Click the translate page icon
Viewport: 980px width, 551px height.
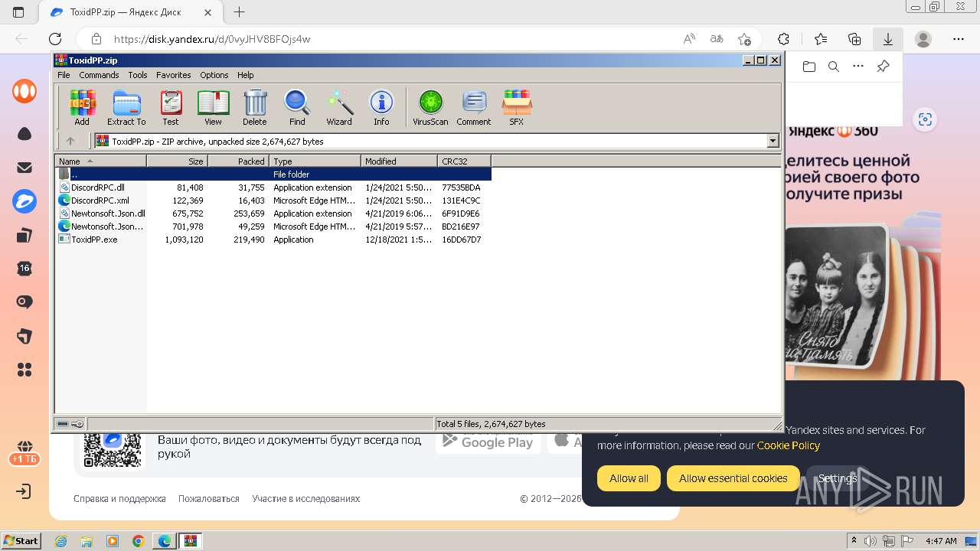click(717, 39)
